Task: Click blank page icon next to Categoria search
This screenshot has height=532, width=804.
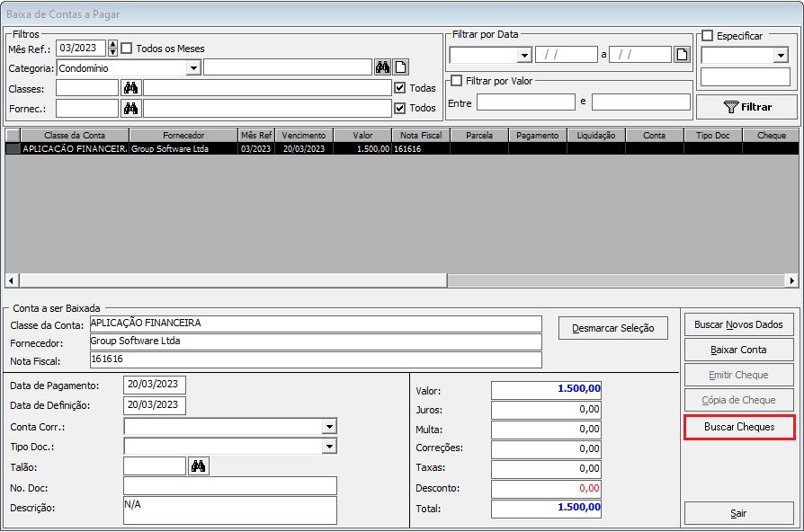Action: 400,67
